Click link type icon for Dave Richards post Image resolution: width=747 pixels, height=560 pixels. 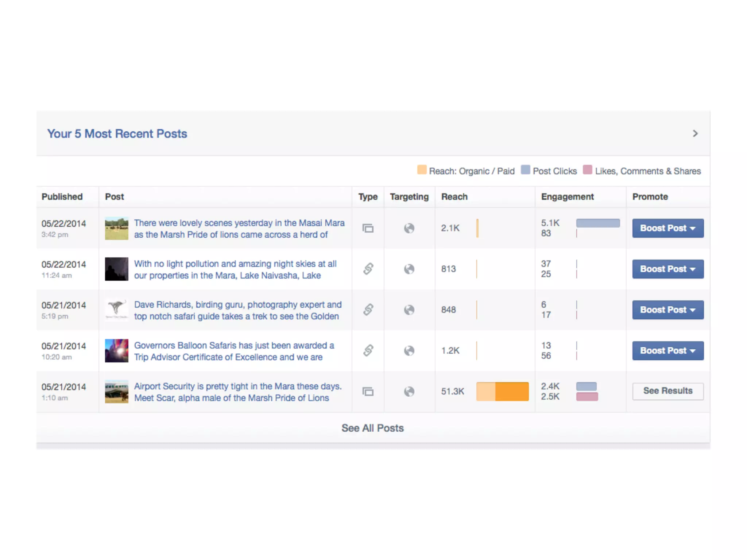368,310
